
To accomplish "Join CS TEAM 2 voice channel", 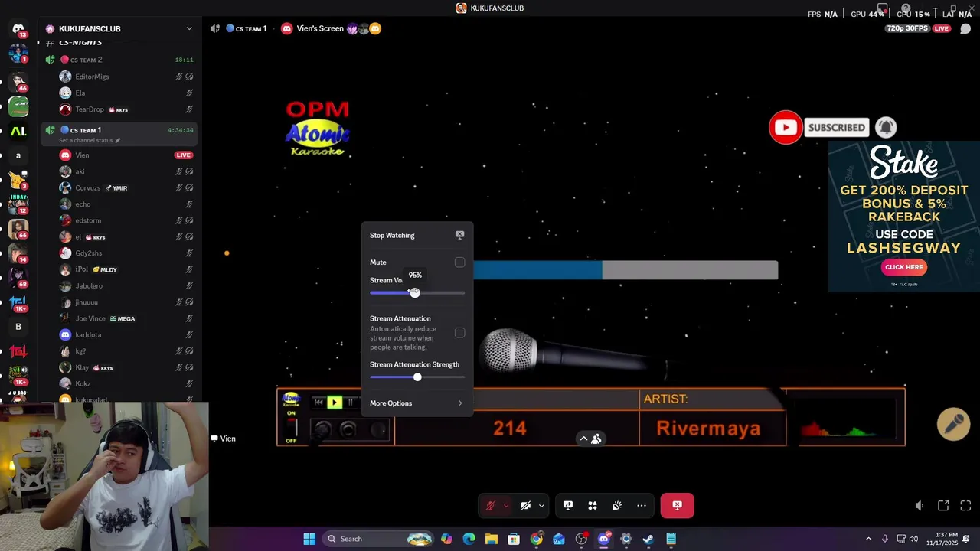I will point(119,60).
